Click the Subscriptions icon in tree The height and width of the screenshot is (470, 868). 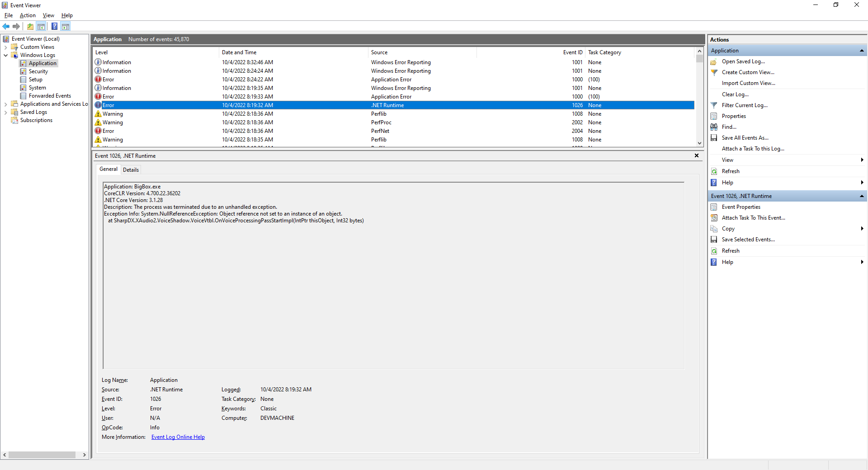(14, 120)
